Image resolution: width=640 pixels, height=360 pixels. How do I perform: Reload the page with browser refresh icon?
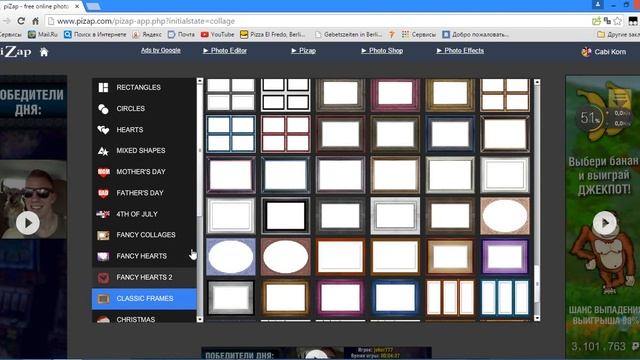(21, 21)
